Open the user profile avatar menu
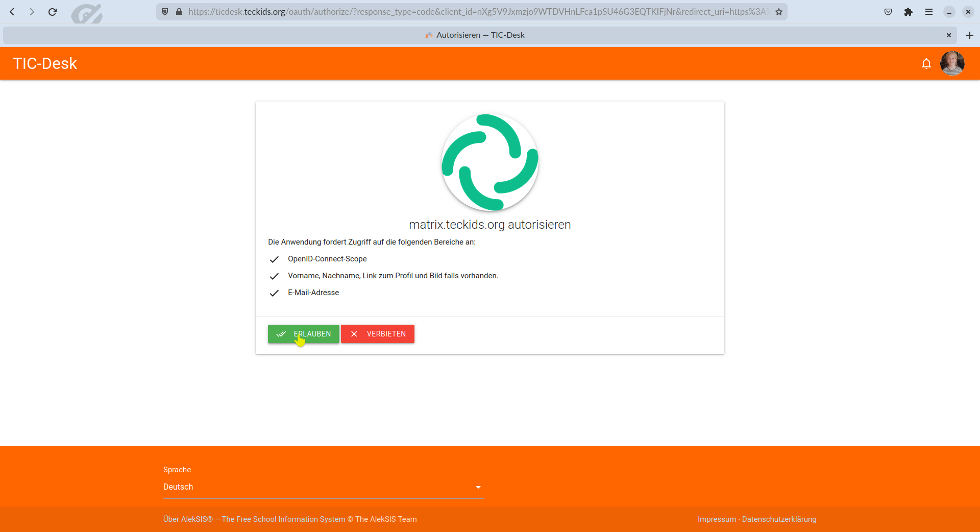Image resolution: width=980 pixels, height=532 pixels. click(x=952, y=63)
